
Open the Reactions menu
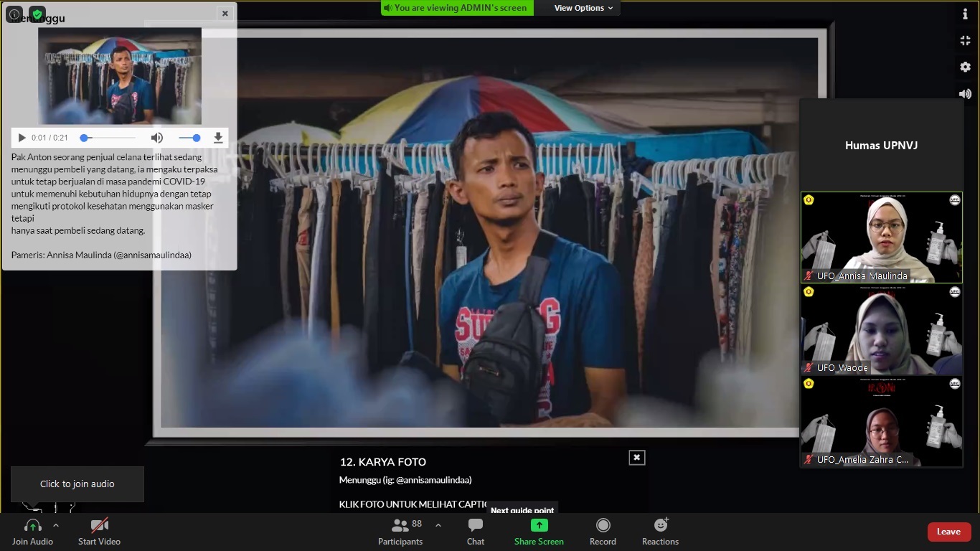(x=660, y=532)
